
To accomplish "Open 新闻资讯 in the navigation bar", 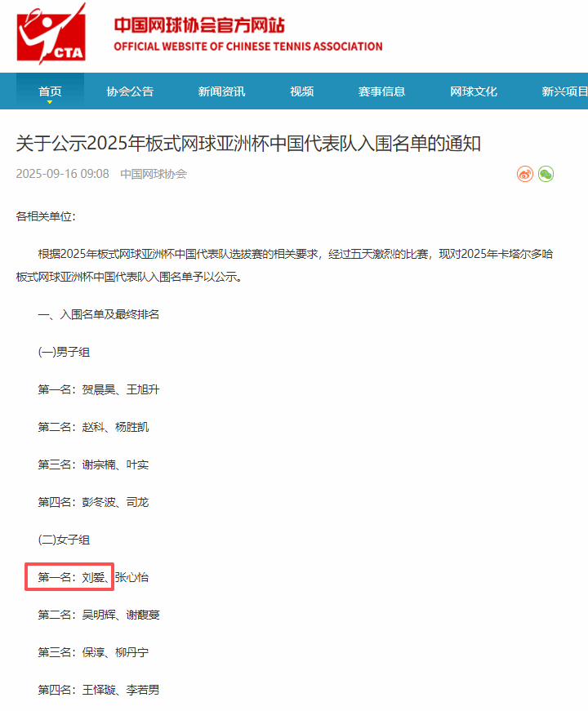I will coord(221,91).
